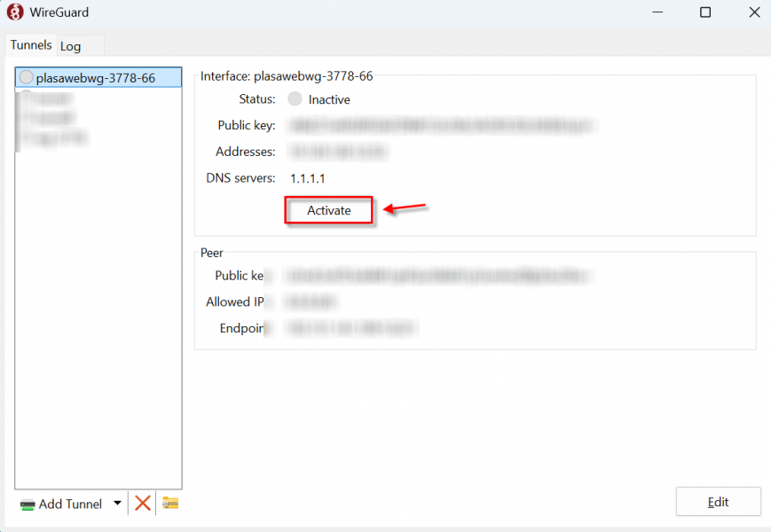Open the Tunnels tab

(31, 45)
